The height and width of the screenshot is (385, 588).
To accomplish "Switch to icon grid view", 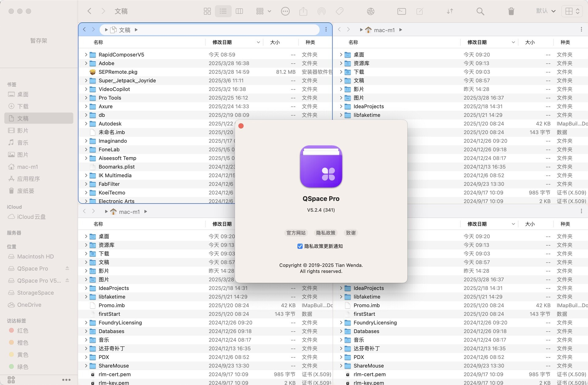I will point(207,11).
